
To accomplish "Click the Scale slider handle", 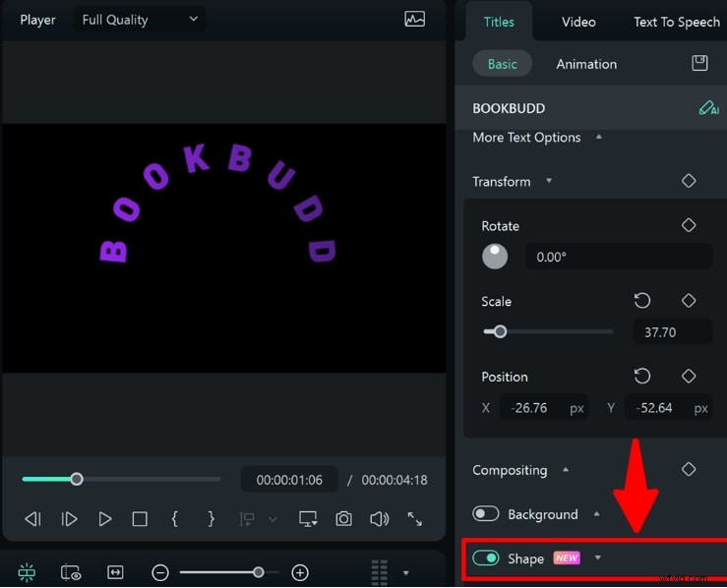I will point(500,332).
